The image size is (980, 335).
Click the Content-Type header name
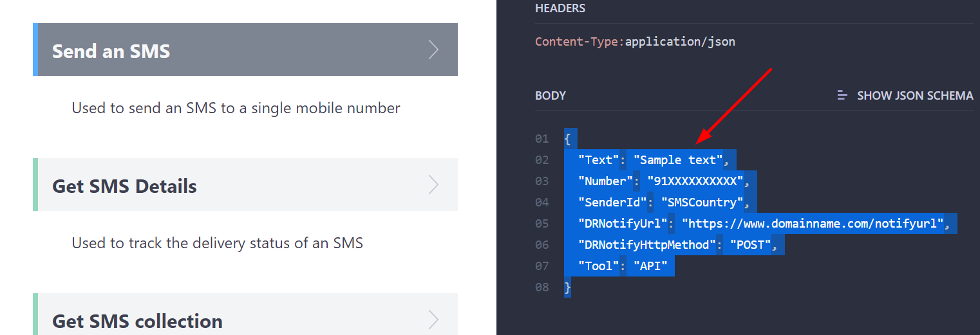click(577, 42)
